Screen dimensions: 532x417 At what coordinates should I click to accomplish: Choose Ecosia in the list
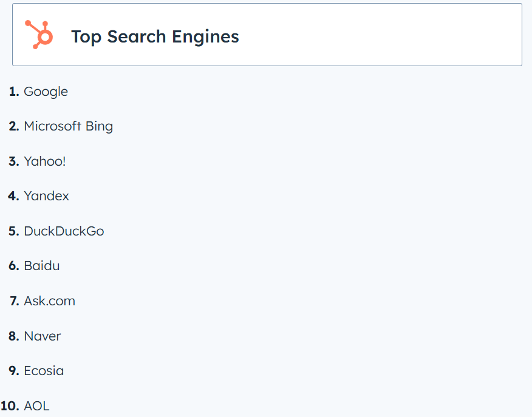44,371
